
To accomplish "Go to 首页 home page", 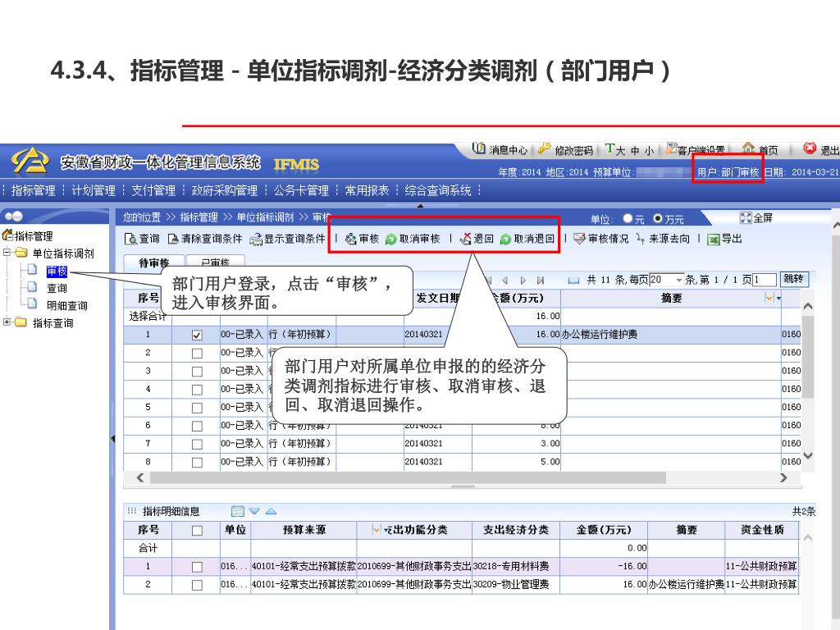I will [760, 149].
